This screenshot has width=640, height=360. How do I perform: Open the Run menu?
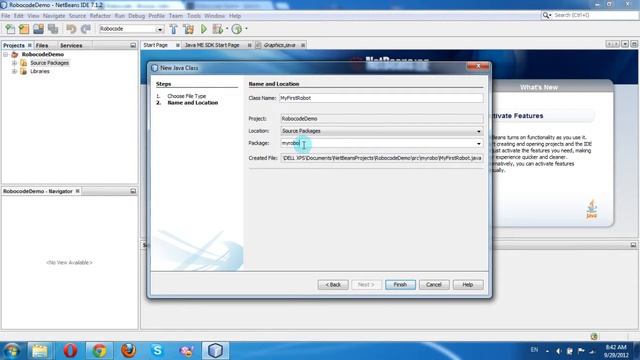120,16
